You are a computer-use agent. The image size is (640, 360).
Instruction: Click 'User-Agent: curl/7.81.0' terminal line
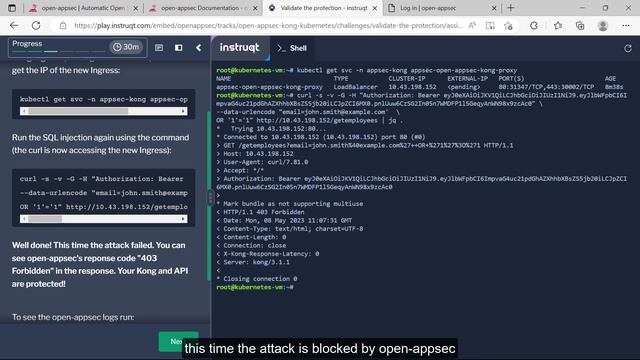point(266,162)
